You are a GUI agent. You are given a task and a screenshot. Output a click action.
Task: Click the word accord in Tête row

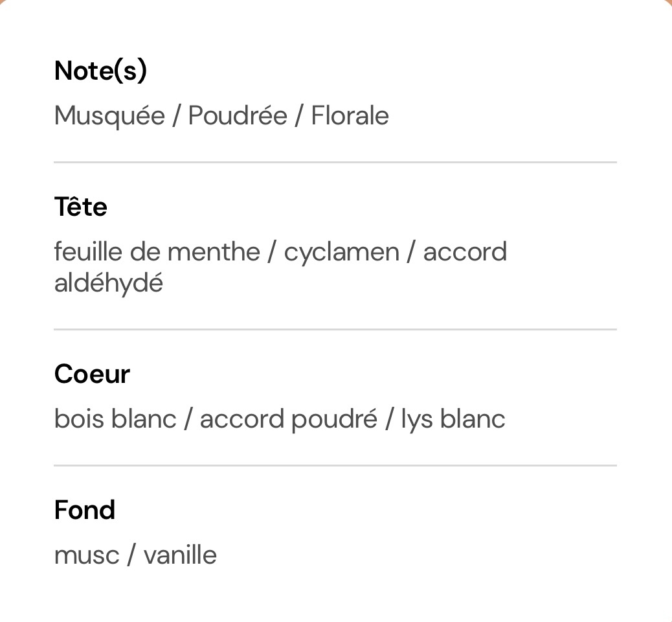tap(464, 251)
